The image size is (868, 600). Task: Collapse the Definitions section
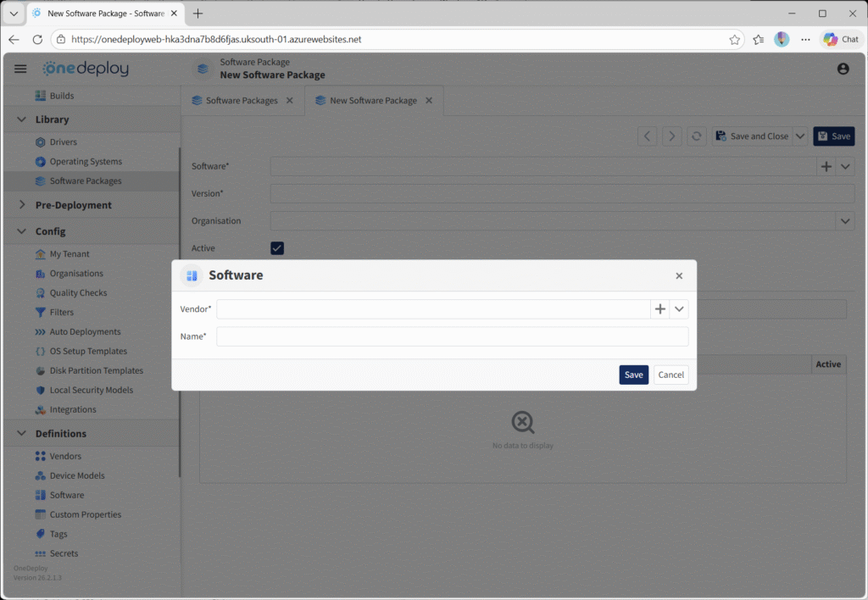pyautogui.click(x=21, y=433)
